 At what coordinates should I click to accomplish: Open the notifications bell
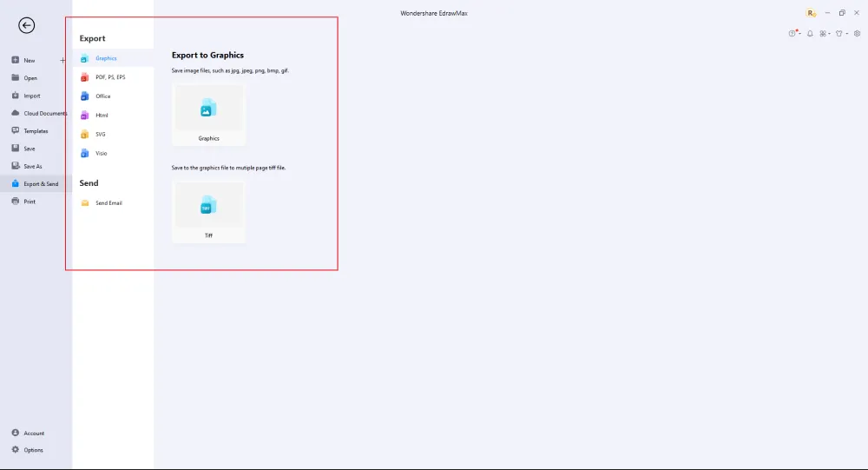pos(810,34)
